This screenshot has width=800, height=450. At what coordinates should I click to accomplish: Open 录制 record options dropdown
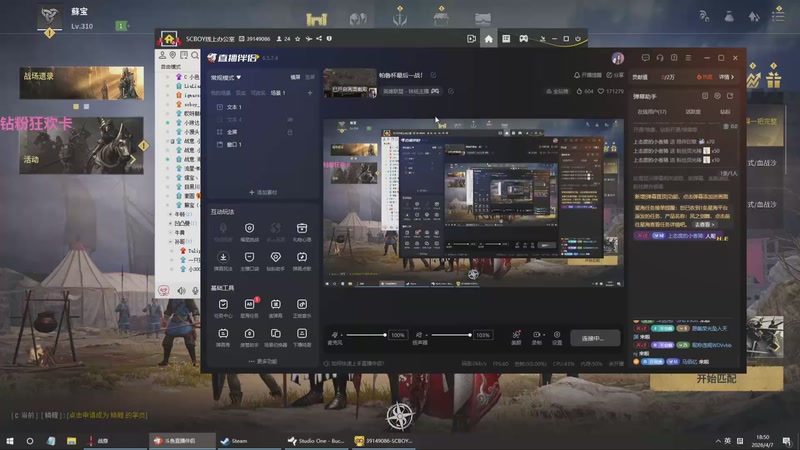[544, 335]
